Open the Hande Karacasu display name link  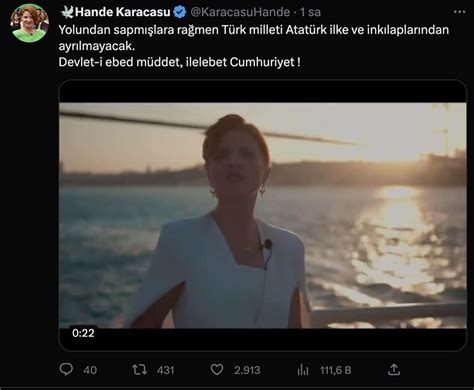pyautogui.click(x=123, y=12)
